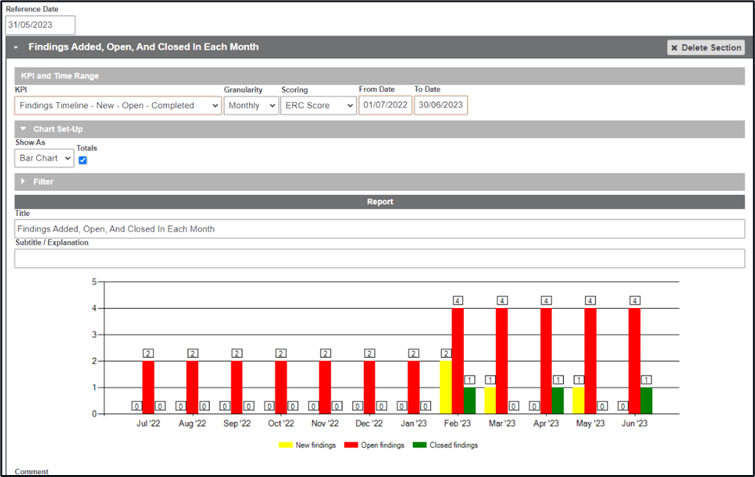
Task: Open the Granularity Monthly dropdown
Action: (x=251, y=105)
